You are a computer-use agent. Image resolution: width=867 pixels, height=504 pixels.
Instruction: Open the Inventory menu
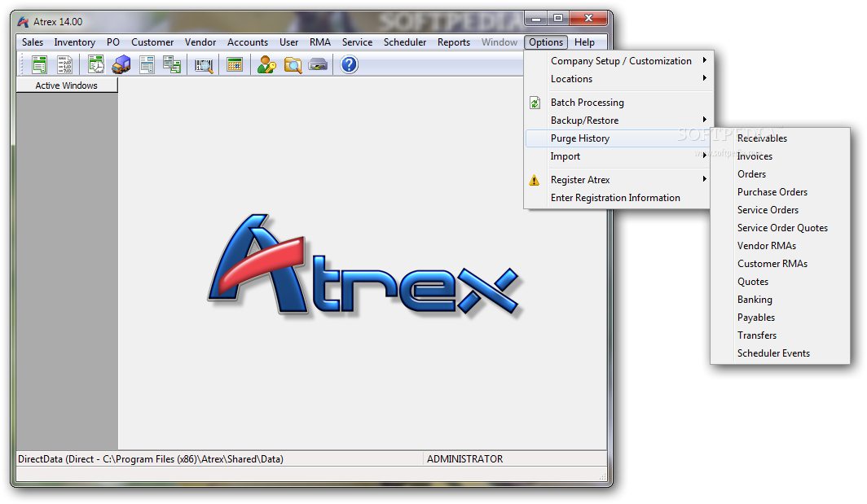[x=75, y=42]
